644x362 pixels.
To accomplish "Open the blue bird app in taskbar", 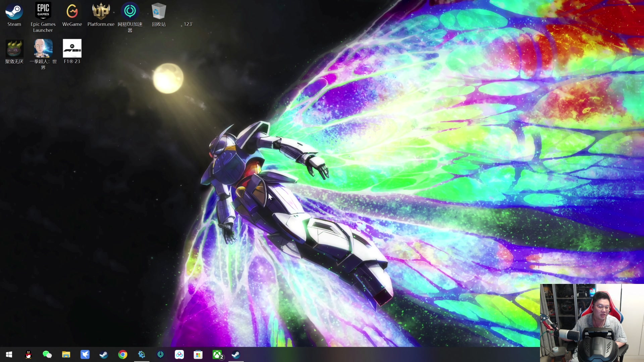I will [85, 355].
